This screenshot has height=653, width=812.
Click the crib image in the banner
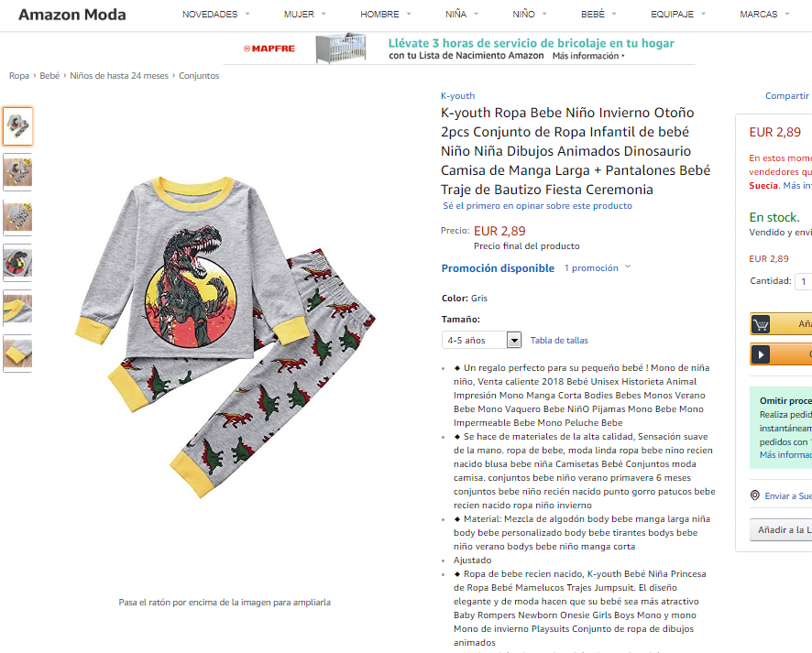(341, 49)
